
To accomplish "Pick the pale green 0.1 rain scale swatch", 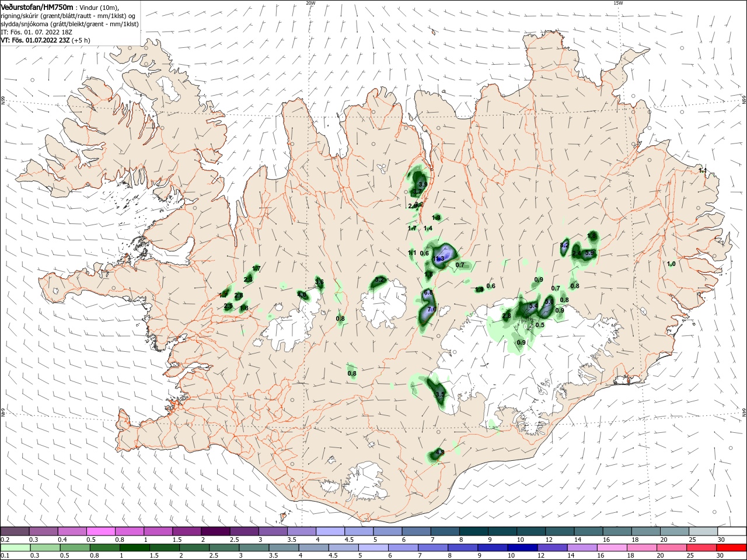I will pos(15,548).
